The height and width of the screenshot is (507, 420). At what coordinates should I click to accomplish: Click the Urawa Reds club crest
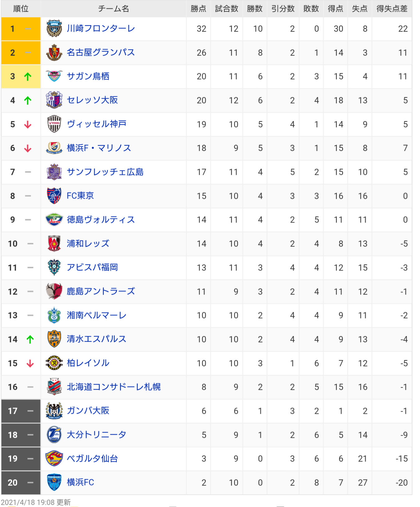(x=54, y=244)
